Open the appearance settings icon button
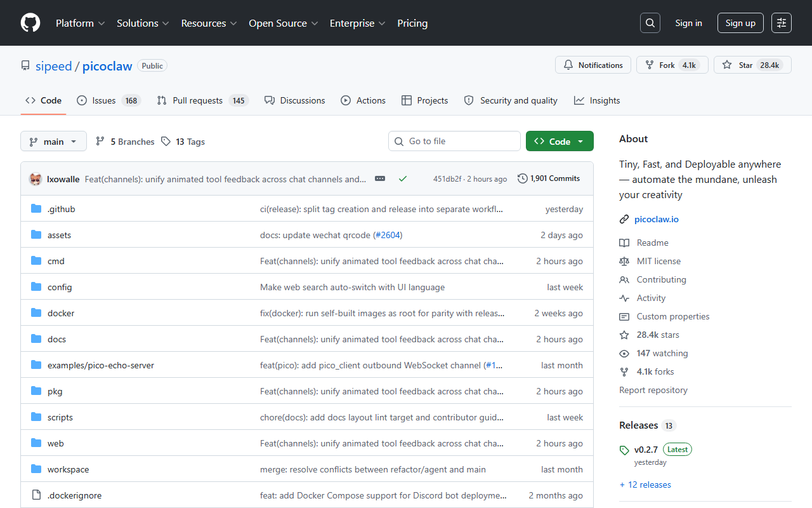Image resolution: width=812 pixels, height=508 pixels. pyautogui.click(x=782, y=23)
